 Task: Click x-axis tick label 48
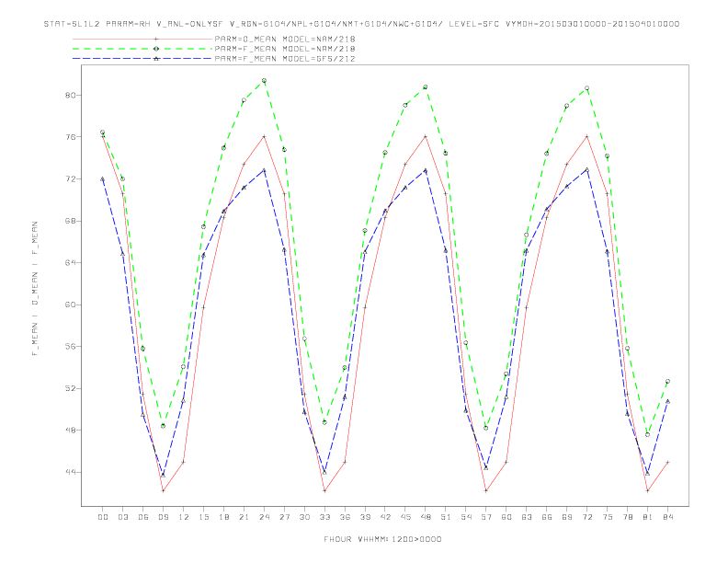(x=426, y=517)
